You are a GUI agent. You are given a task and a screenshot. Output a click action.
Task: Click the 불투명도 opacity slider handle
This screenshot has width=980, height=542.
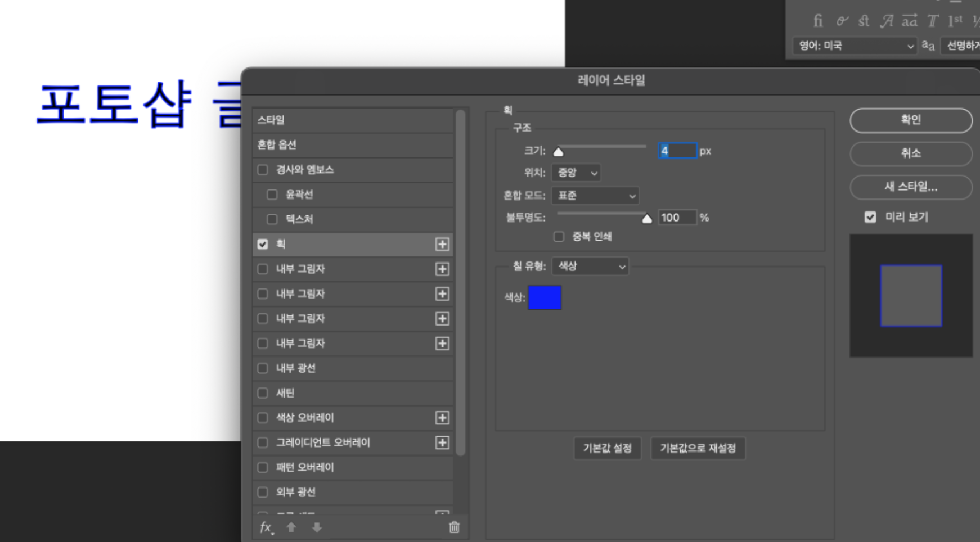647,219
